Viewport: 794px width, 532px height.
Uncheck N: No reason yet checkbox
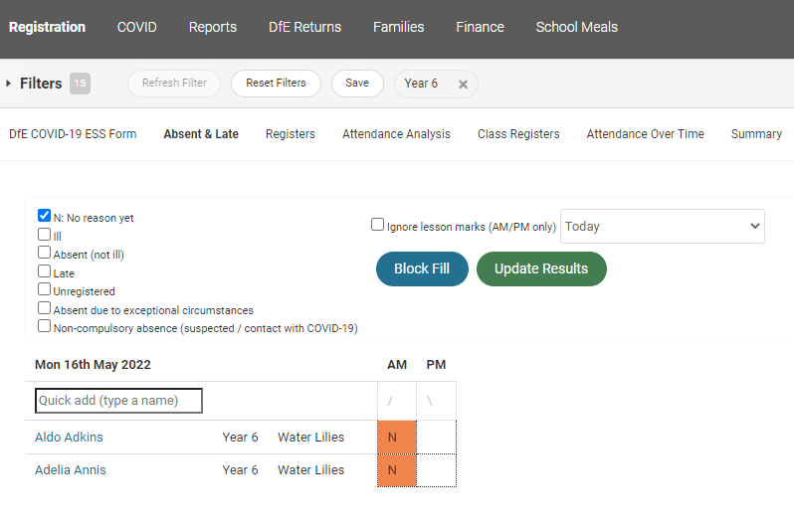coord(44,216)
